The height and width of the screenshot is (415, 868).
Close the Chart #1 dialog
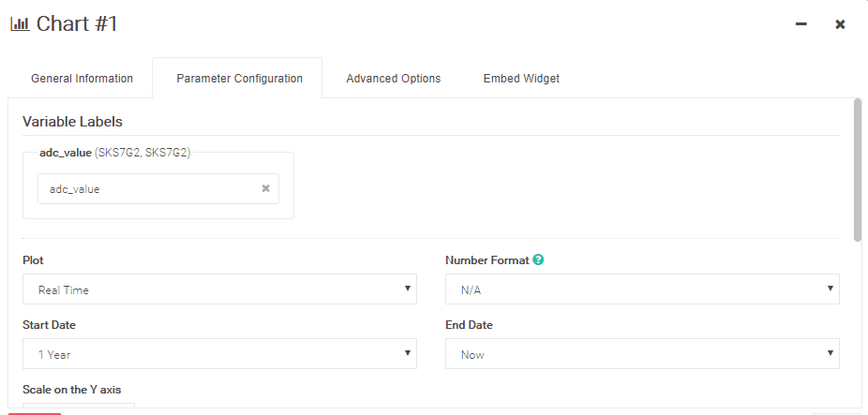point(840,24)
